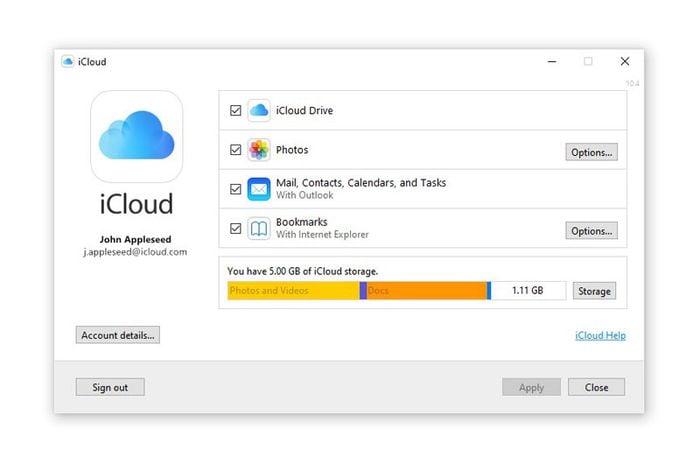Viewport: 700px width, 465px height.
Task: Click the Apply button
Action: (x=531, y=387)
